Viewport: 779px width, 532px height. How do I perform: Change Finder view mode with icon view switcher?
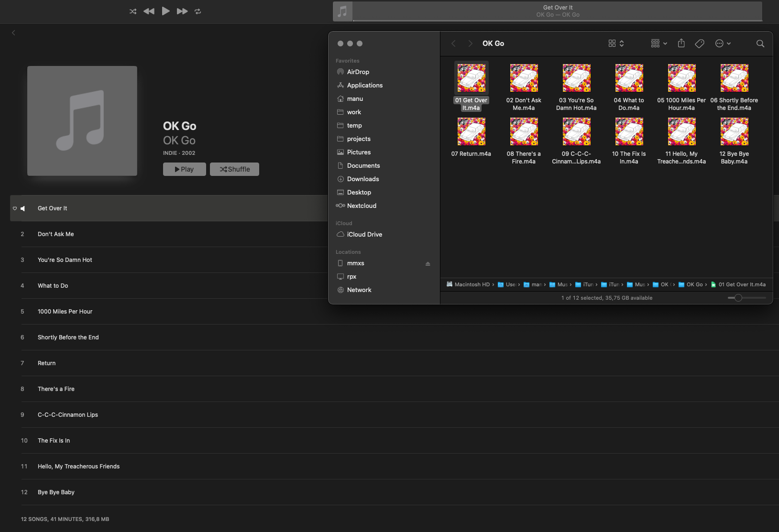(x=616, y=43)
